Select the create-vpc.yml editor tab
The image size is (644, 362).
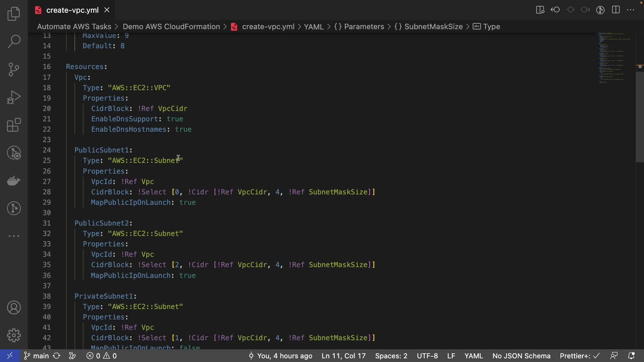coord(72,10)
